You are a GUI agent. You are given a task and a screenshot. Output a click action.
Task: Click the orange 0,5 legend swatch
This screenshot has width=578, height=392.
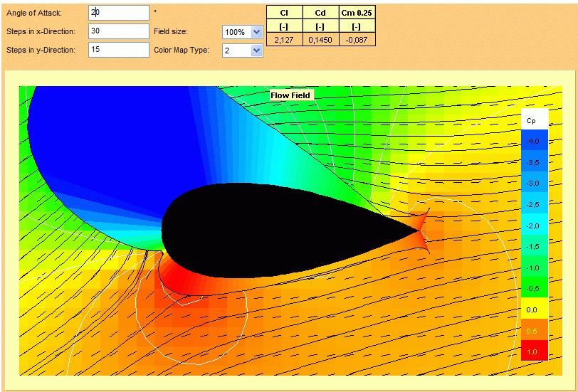(x=533, y=331)
